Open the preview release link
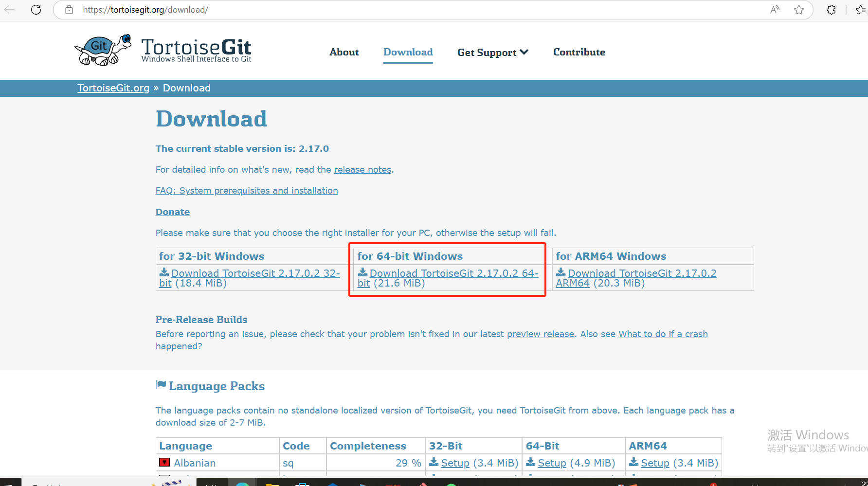Screen dimensions: 868x486 [x=541, y=334]
